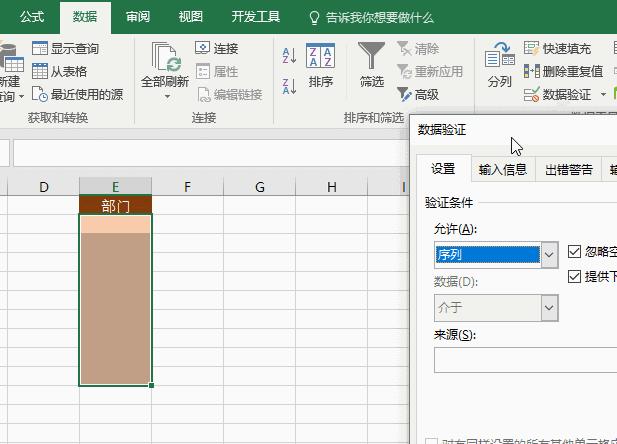Click Flash Fill (快速填充)
The height and width of the screenshot is (444, 617).
(x=557, y=48)
